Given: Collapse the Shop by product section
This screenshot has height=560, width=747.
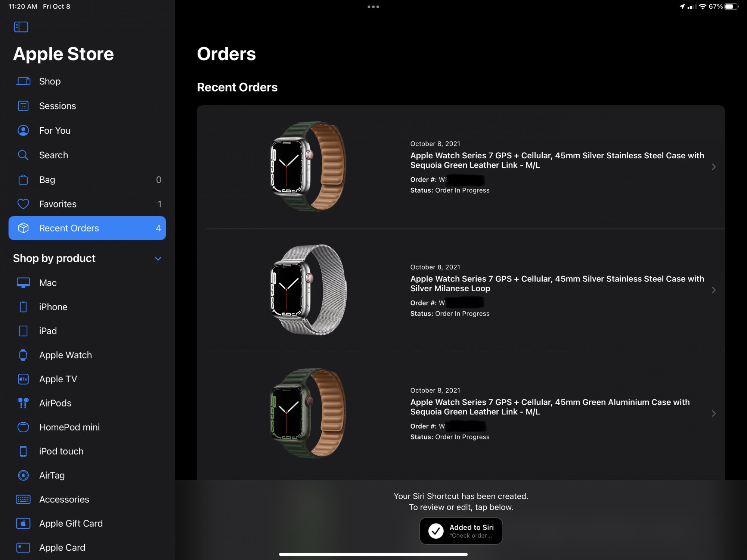Looking at the screenshot, I should click(158, 258).
